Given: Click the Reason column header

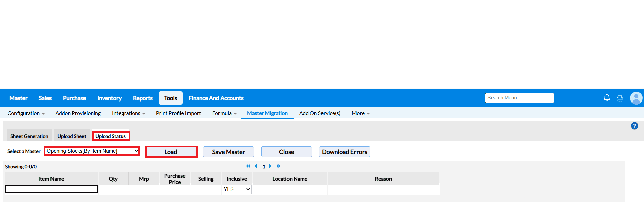Looking at the screenshot, I should (x=383, y=179).
